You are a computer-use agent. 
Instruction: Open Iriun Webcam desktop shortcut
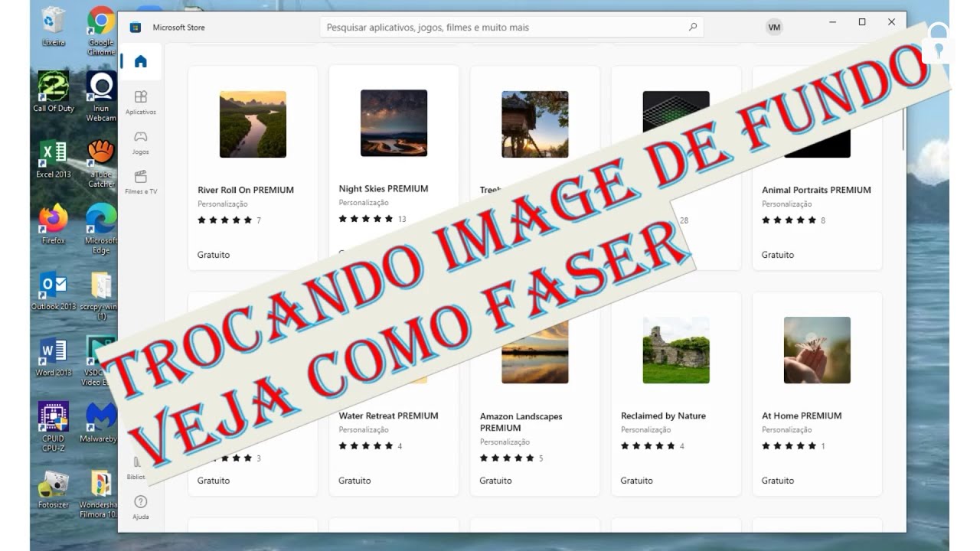click(101, 97)
